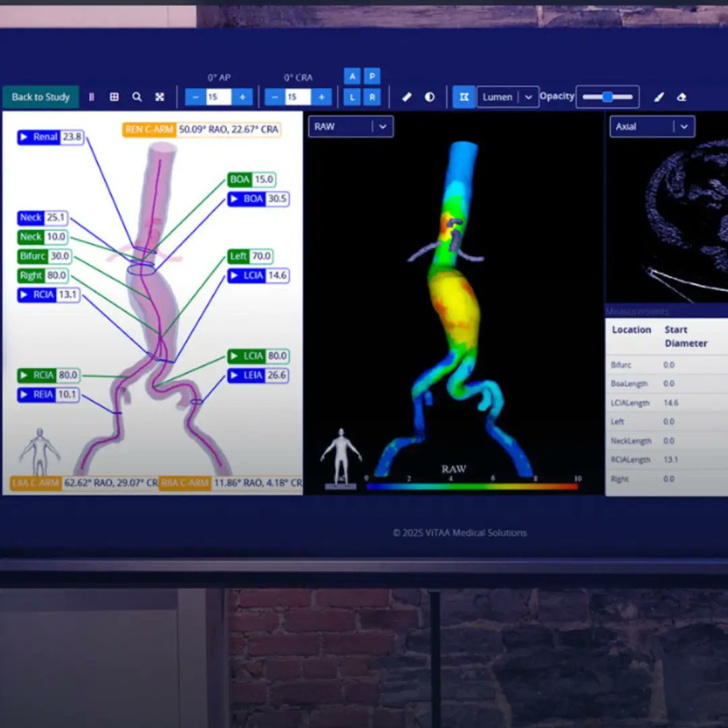Screen dimensions: 728x728
Task: Enable the P posterior view button
Action: 371,76
